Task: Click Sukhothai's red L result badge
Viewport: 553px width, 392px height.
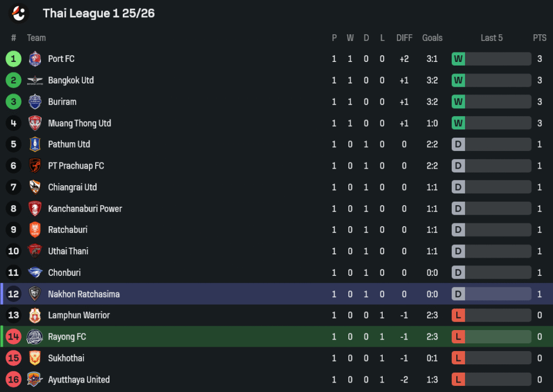Action: [x=458, y=358]
